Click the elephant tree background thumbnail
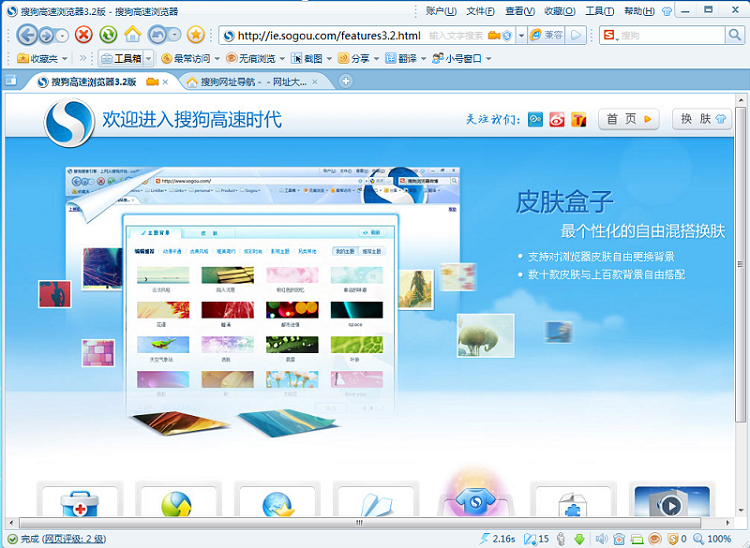The height and width of the screenshot is (548, 750). 485,336
